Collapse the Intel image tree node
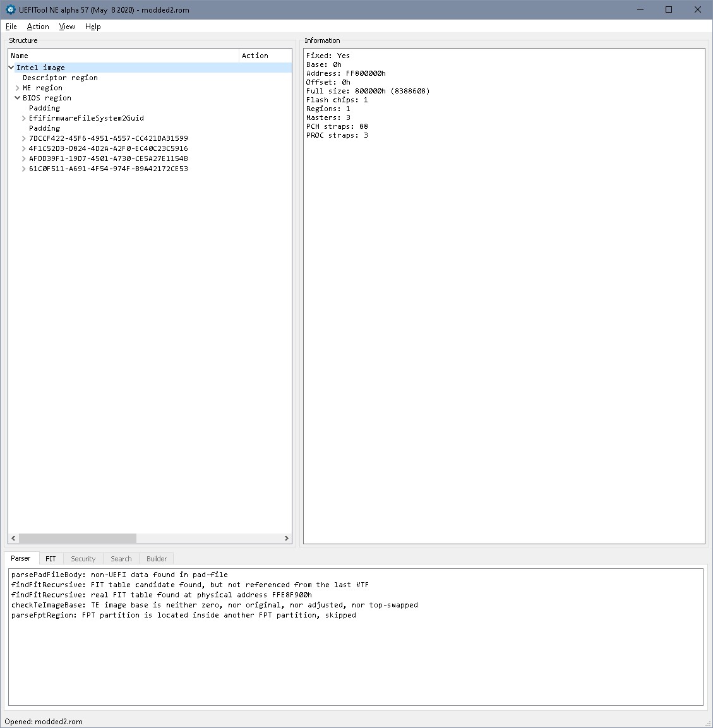713x728 pixels. 11,68
